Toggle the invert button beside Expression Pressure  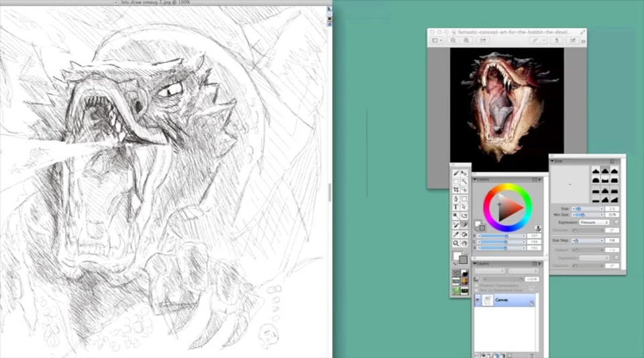(616, 222)
